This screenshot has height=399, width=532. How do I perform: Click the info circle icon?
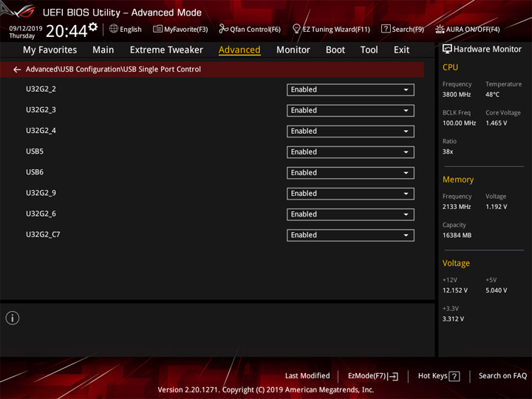click(x=13, y=318)
